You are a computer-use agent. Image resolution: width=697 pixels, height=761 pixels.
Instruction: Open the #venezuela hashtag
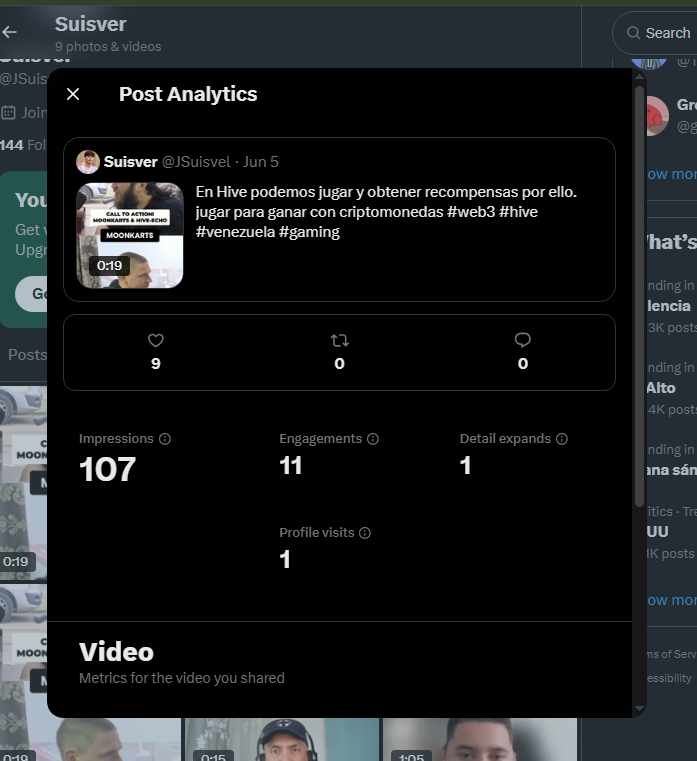(x=235, y=232)
